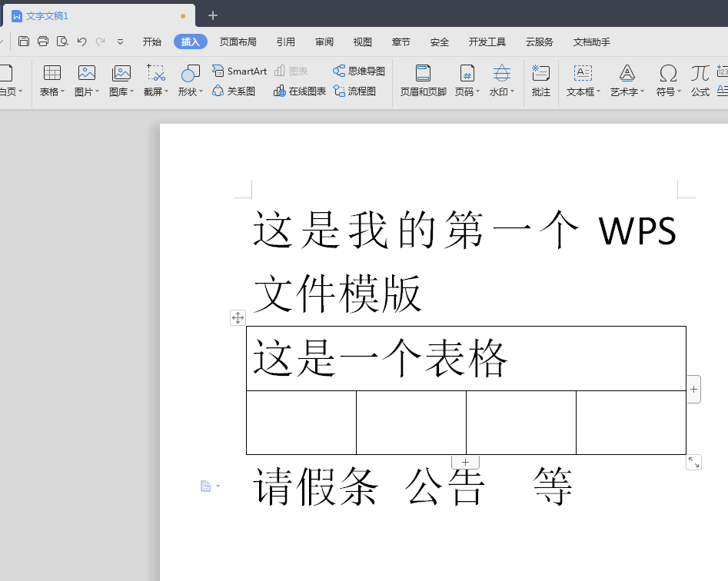This screenshot has width=728, height=581.
Task: Click the table cell 这是一个表格
Action: click(x=466, y=358)
